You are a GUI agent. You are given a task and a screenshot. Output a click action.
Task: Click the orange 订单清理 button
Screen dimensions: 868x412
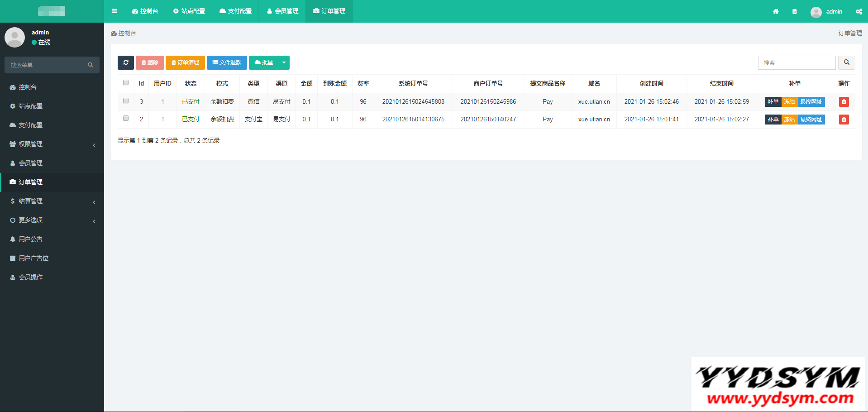185,62
